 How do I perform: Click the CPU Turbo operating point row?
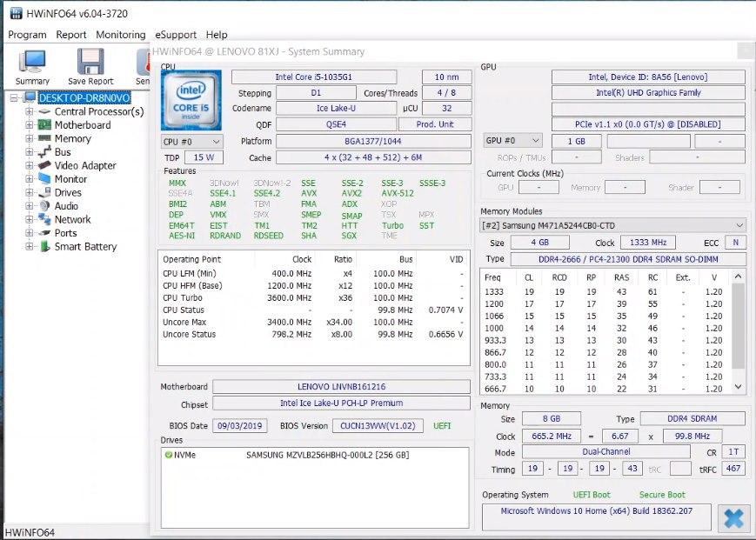pos(313,297)
